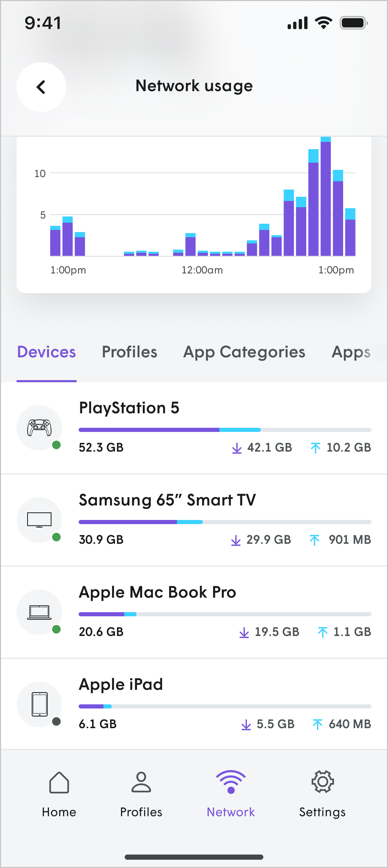Select the Apps tab
The width and height of the screenshot is (388, 868).
tap(351, 352)
